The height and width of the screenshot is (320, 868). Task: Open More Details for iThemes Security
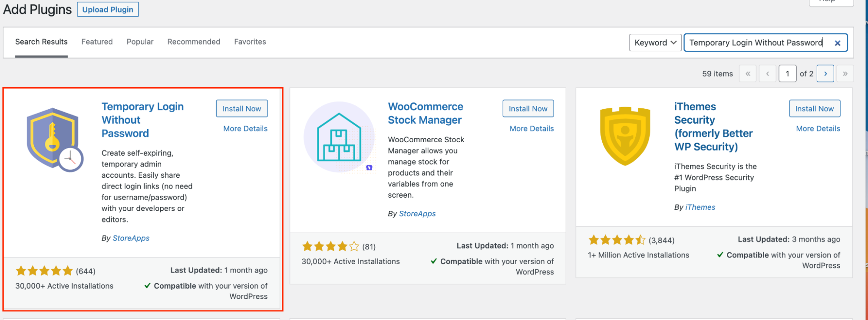coord(818,128)
